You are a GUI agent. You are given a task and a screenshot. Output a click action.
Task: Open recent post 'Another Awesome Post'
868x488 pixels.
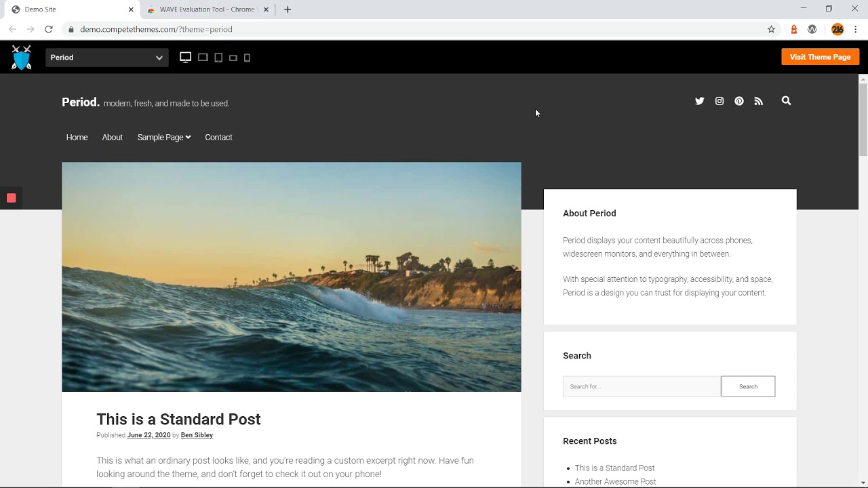point(615,482)
